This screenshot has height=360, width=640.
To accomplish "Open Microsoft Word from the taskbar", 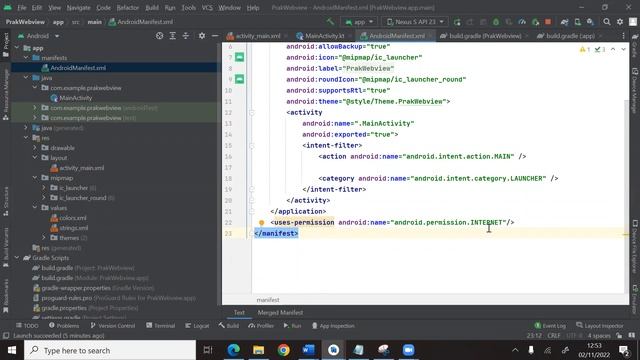I will click(x=309, y=350).
